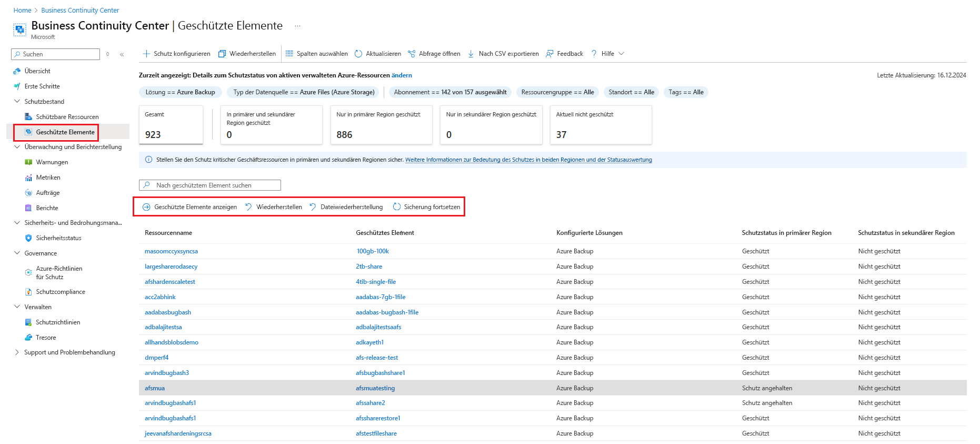Click the Spalten auswählen columns icon
Viewport: 980px width, 444px height.
point(289,54)
